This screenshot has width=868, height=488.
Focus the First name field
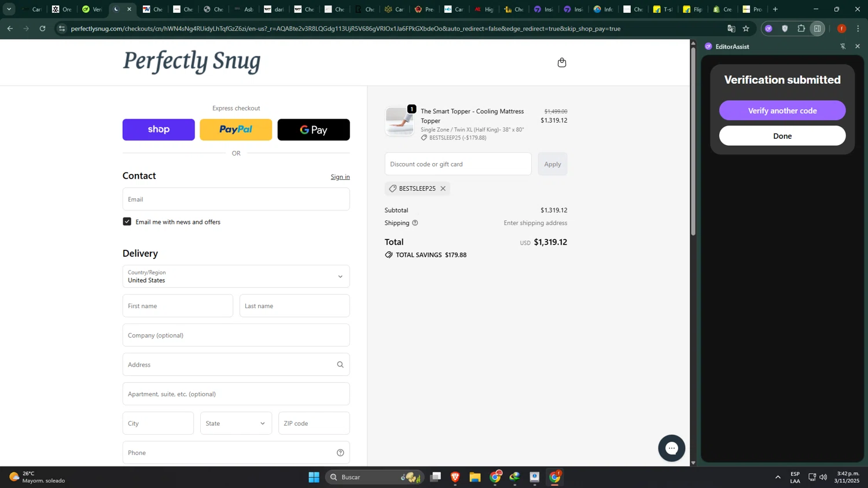178,306
